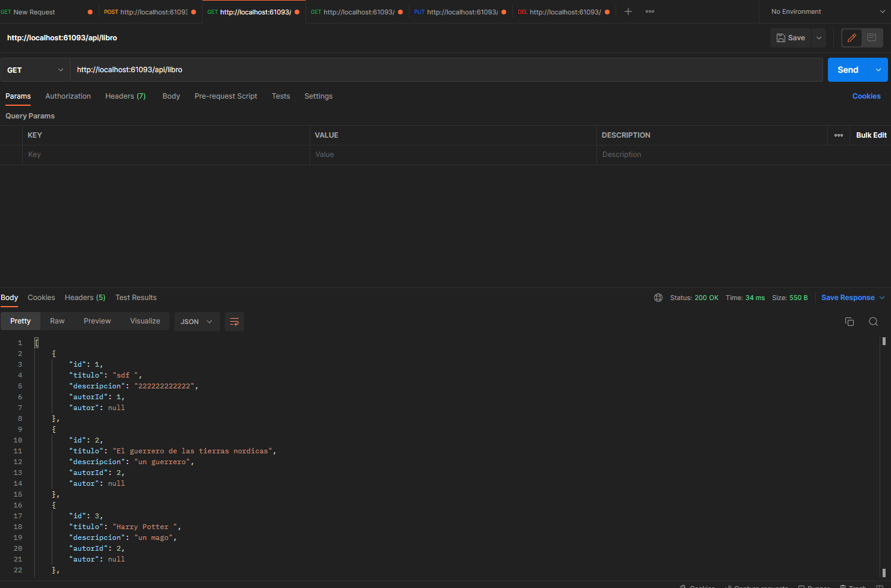Open the GET method dropdown
891x588 pixels.
(35, 70)
